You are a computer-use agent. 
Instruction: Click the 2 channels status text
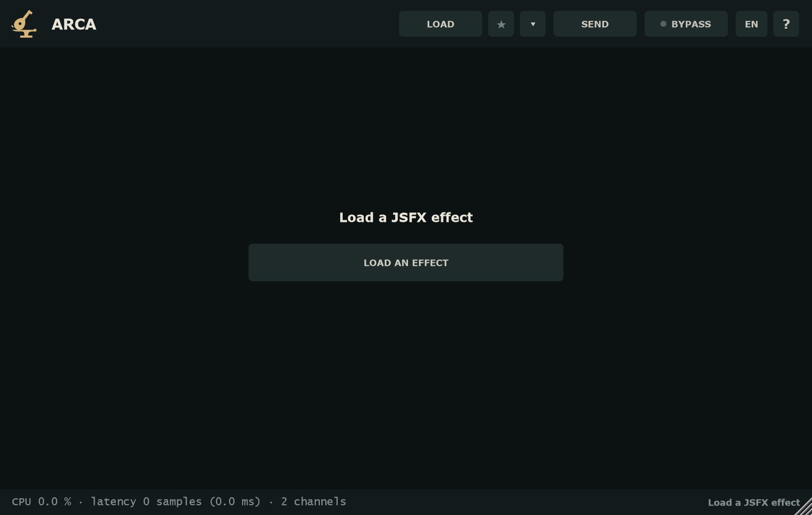pyautogui.click(x=313, y=502)
